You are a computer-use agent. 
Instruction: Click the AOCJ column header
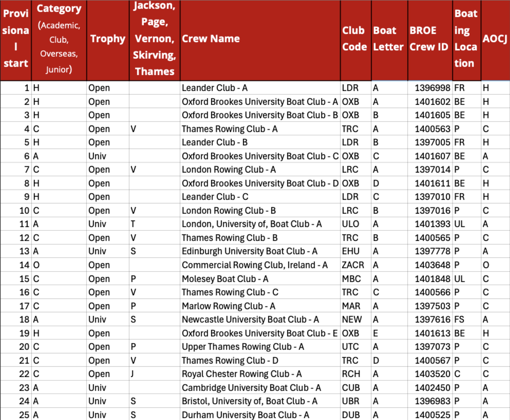point(495,39)
